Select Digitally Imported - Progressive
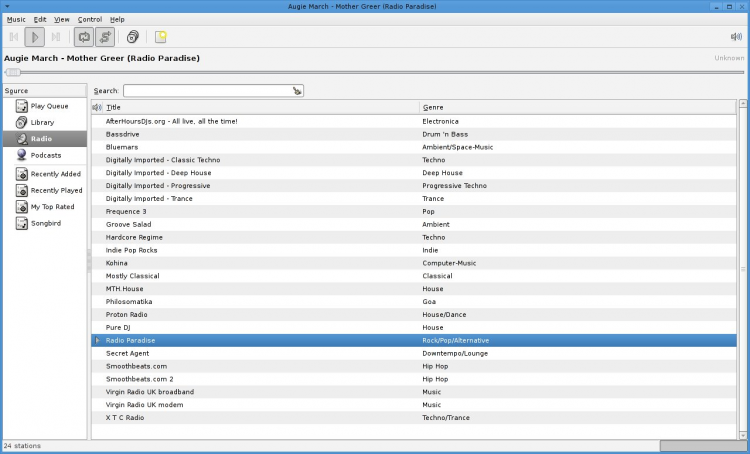The height and width of the screenshot is (454, 750). [158, 186]
